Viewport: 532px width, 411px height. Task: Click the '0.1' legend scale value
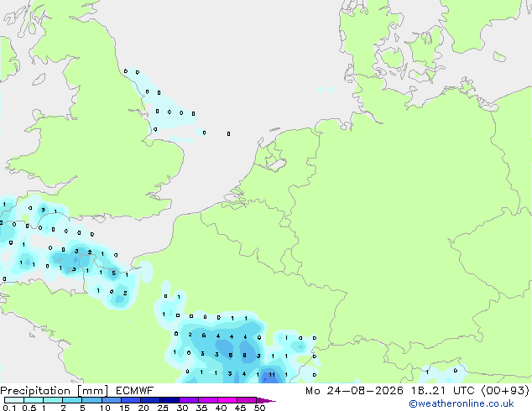coord(9,408)
